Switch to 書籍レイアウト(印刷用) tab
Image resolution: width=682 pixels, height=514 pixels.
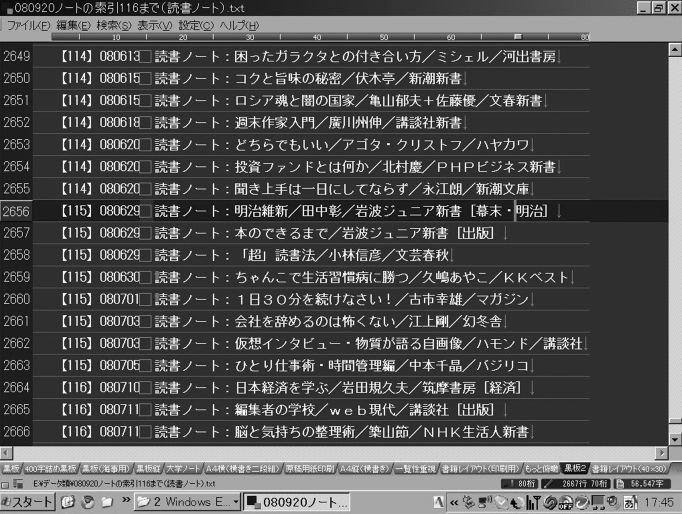481,468
